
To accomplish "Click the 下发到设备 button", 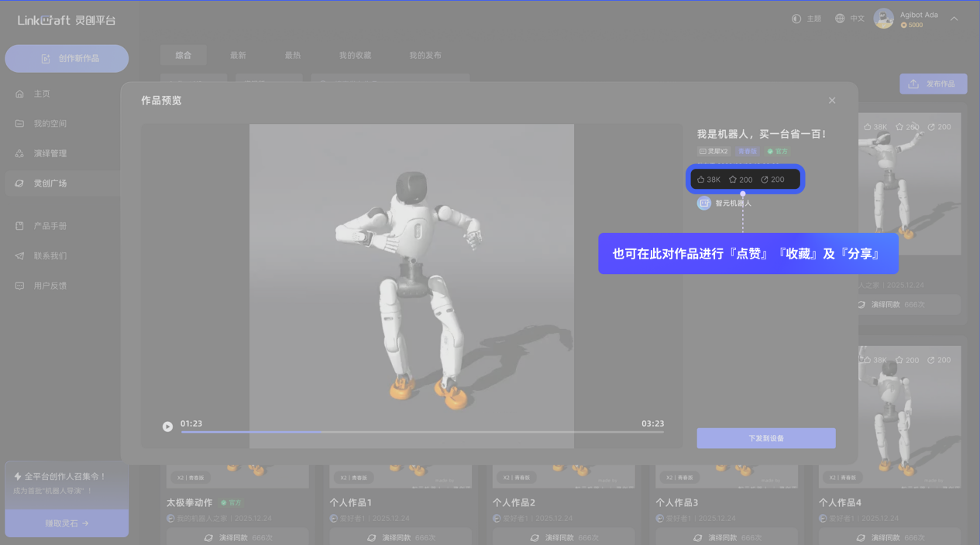I will 765,438.
